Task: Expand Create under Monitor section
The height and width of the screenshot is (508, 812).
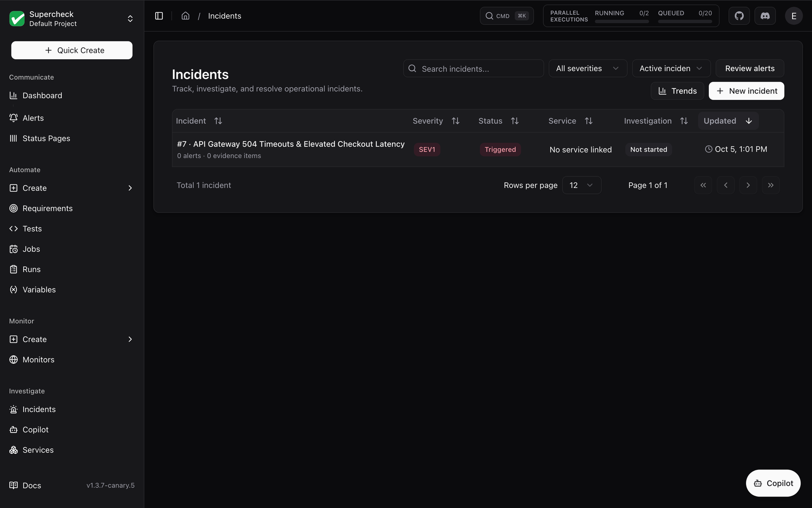Action: [71, 340]
